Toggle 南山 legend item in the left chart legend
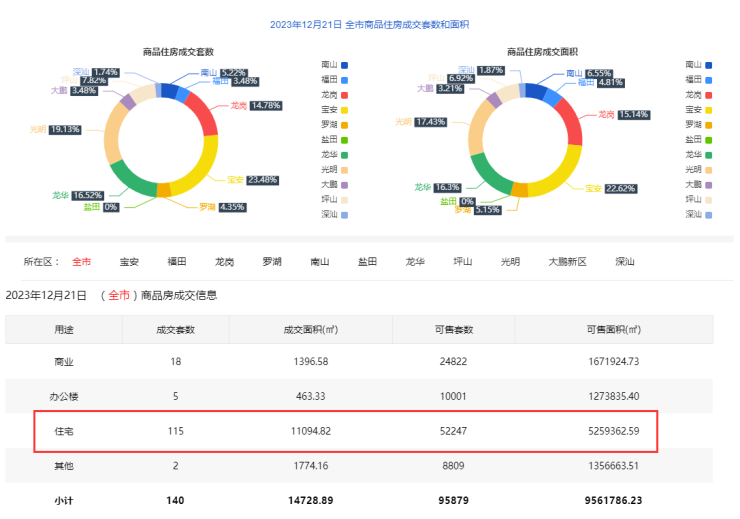 (x=329, y=64)
